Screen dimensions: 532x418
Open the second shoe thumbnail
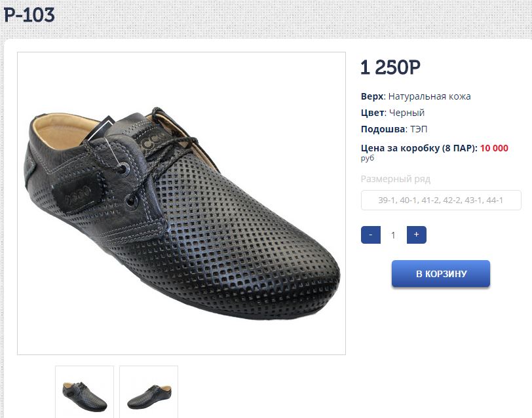(149, 392)
